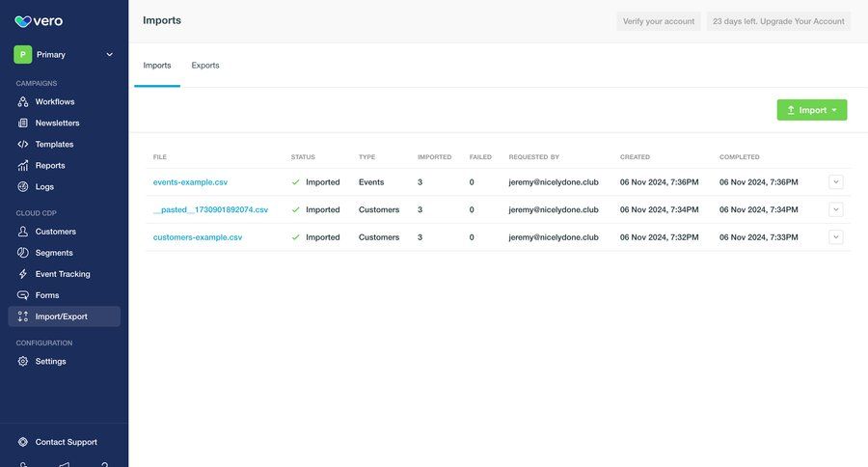868x467 pixels.
Task: Click the Vero logo
Action: coord(39,21)
